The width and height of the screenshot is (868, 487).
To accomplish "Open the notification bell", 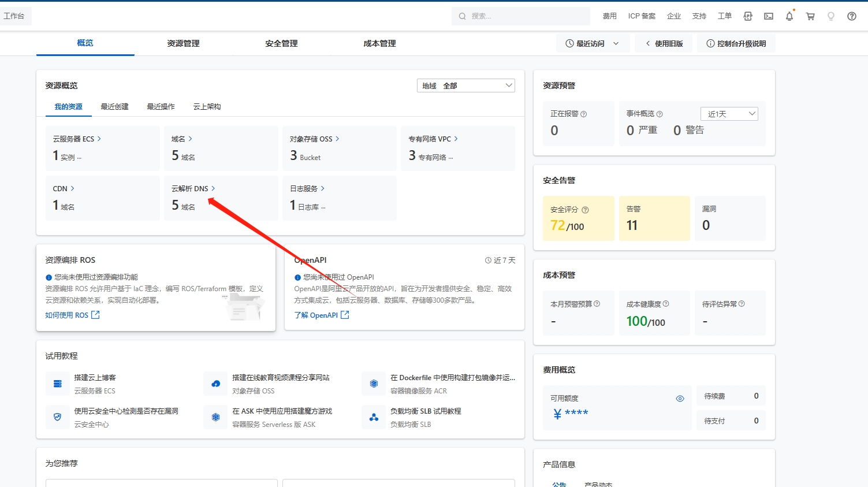I will pos(789,16).
